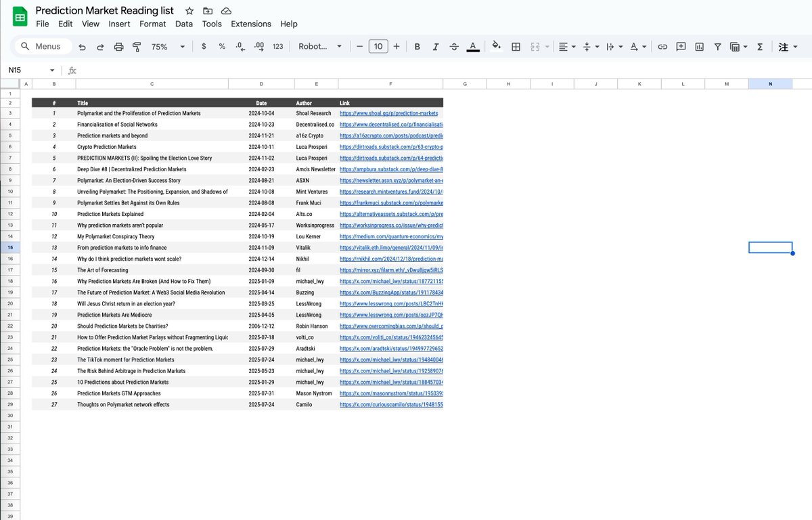This screenshot has height=520, width=812.
Task: Increase font size with plus button
Action: [x=397, y=47]
